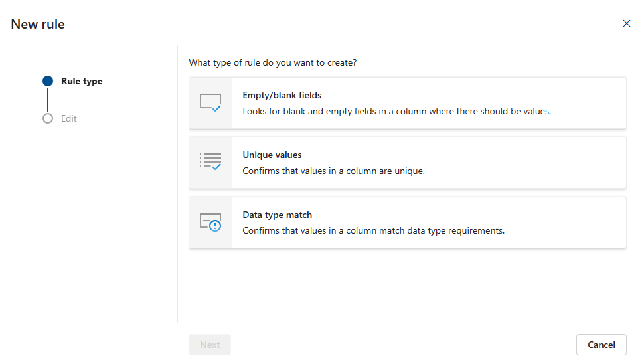Click the Unique values list icon
Screen dimensions: 644x360
click(210, 162)
